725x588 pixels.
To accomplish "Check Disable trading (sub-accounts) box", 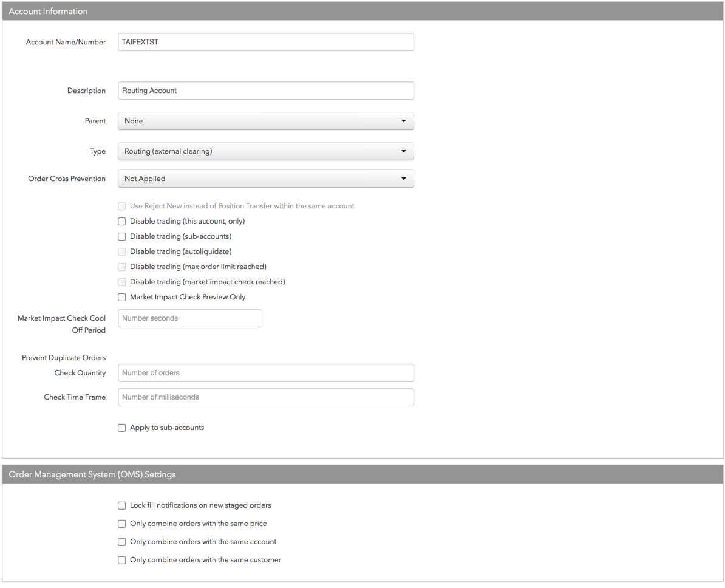I will click(x=122, y=237).
